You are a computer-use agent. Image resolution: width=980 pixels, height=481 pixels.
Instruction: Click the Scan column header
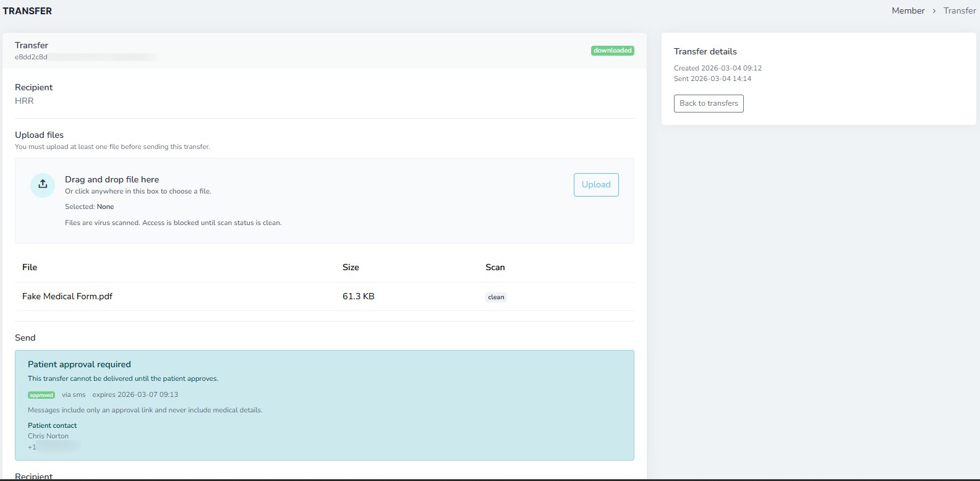[495, 267]
